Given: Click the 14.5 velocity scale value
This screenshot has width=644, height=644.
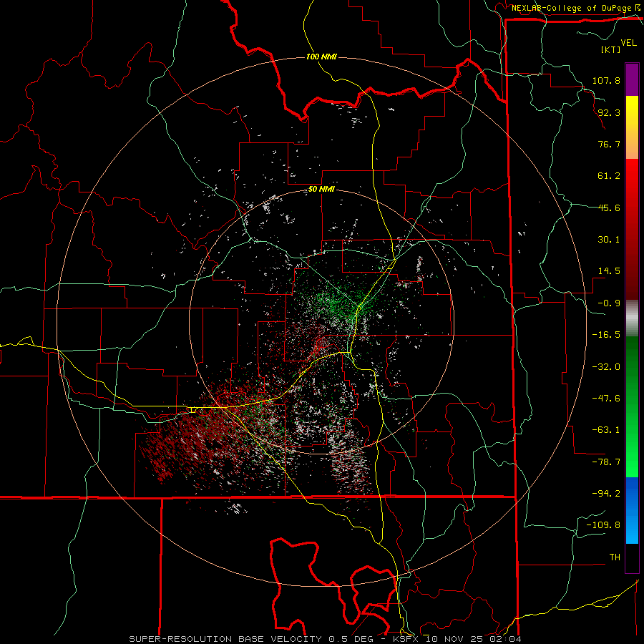Looking at the screenshot, I should pyautogui.click(x=609, y=271).
